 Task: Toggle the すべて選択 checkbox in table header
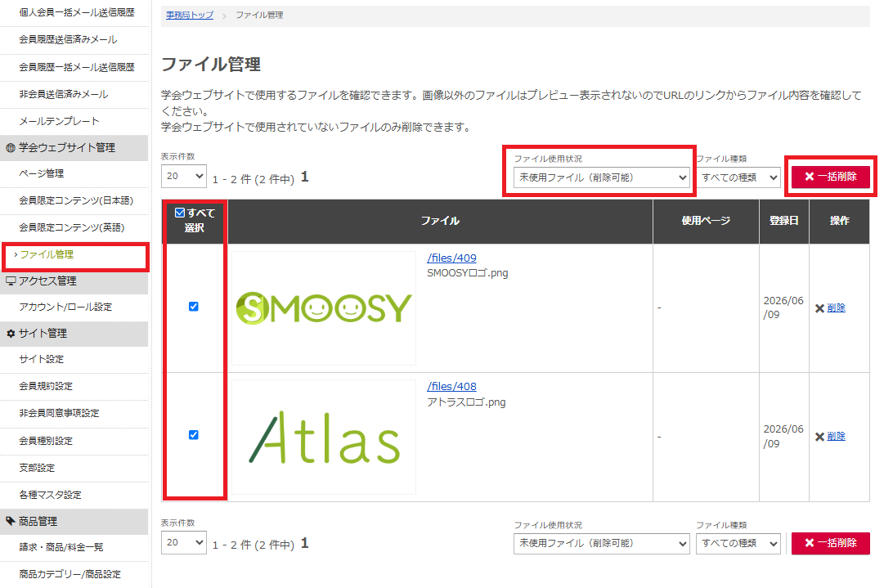180,213
